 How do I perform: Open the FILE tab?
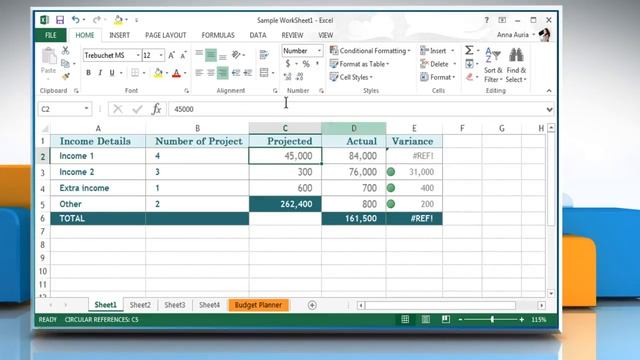pos(51,36)
